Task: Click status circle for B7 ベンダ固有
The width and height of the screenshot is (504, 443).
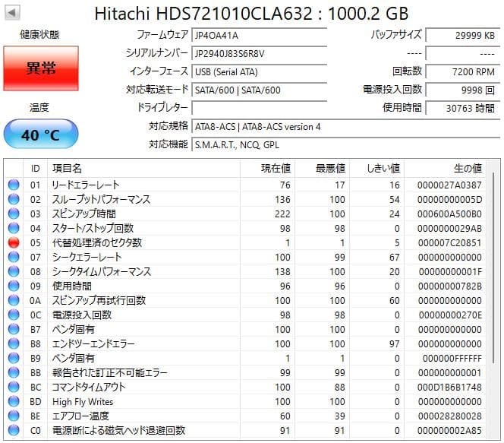Action: point(14,329)
